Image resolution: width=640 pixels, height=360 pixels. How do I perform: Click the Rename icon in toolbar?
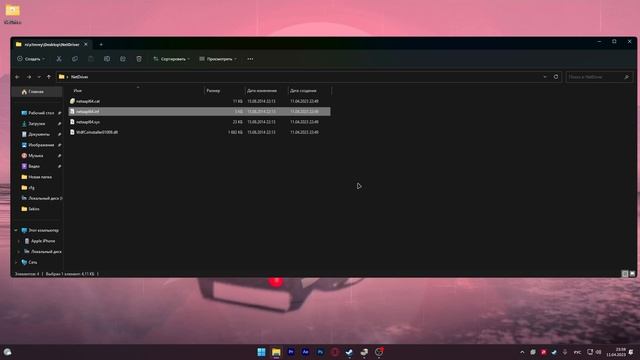click(x=107, y=59)
